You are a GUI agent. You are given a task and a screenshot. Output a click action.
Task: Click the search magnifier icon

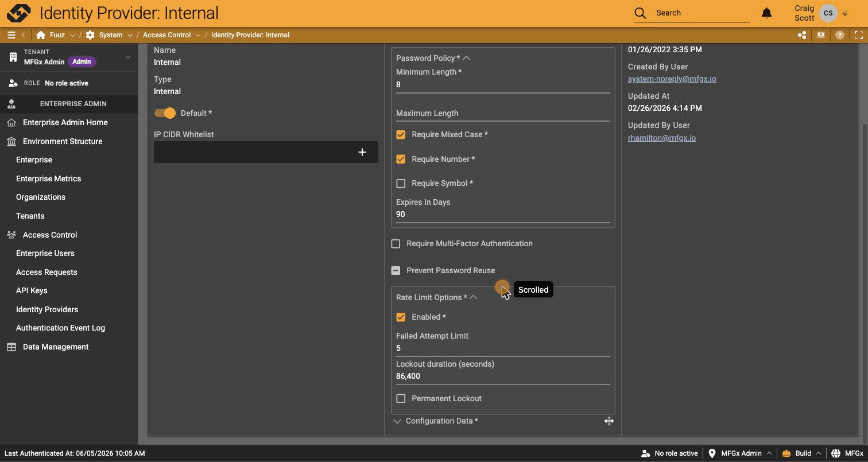[640, 13]
